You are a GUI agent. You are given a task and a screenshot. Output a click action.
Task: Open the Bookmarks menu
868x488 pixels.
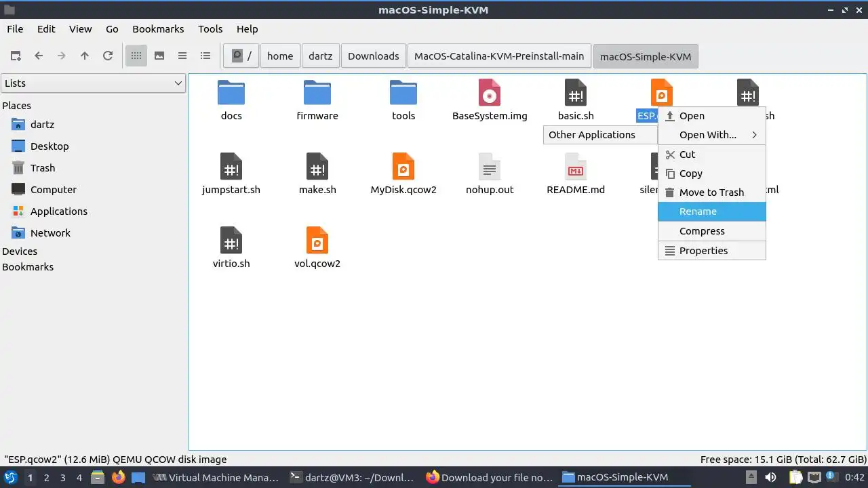[x=158, y=29]
